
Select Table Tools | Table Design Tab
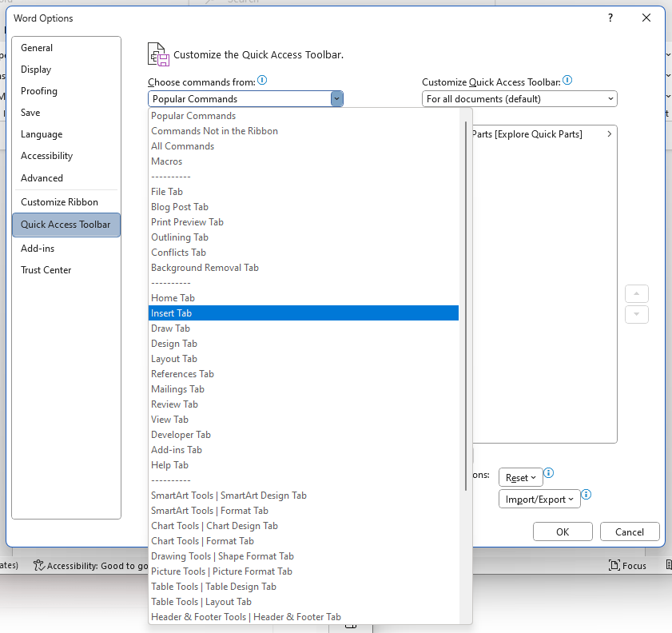pos(304,587)
